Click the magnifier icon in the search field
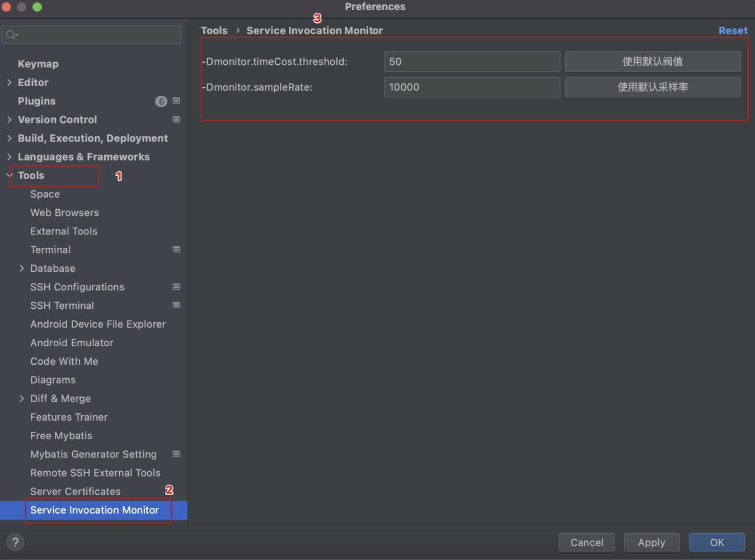This screenshot has height=560, width=755. coord(9,34)
